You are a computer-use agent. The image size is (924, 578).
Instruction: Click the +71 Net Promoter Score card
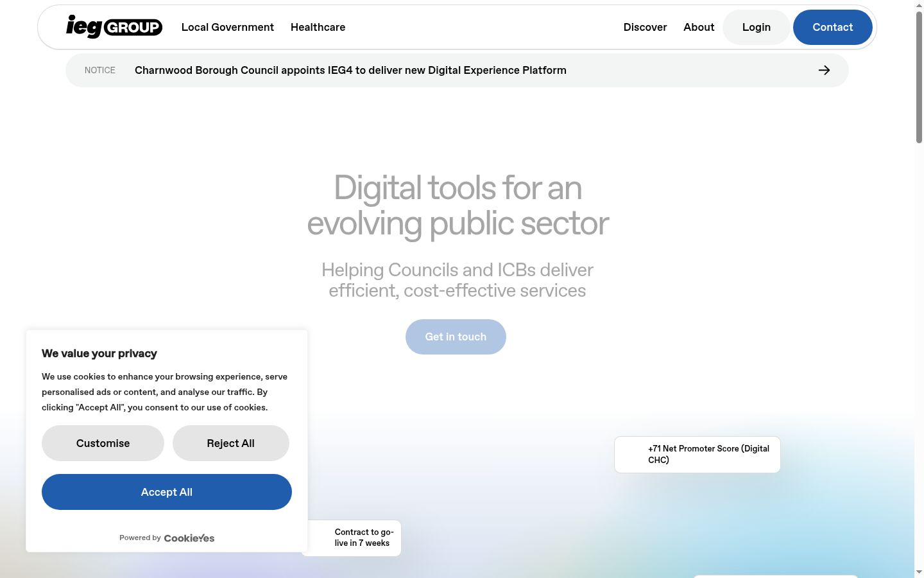[697, 455]
